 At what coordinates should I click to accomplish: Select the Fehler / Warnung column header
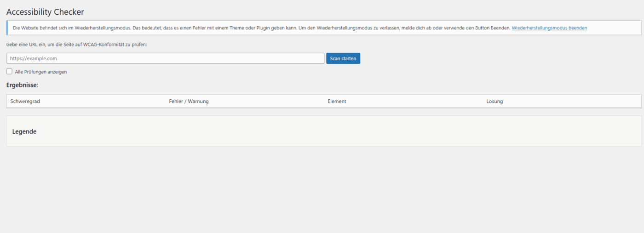189,101
